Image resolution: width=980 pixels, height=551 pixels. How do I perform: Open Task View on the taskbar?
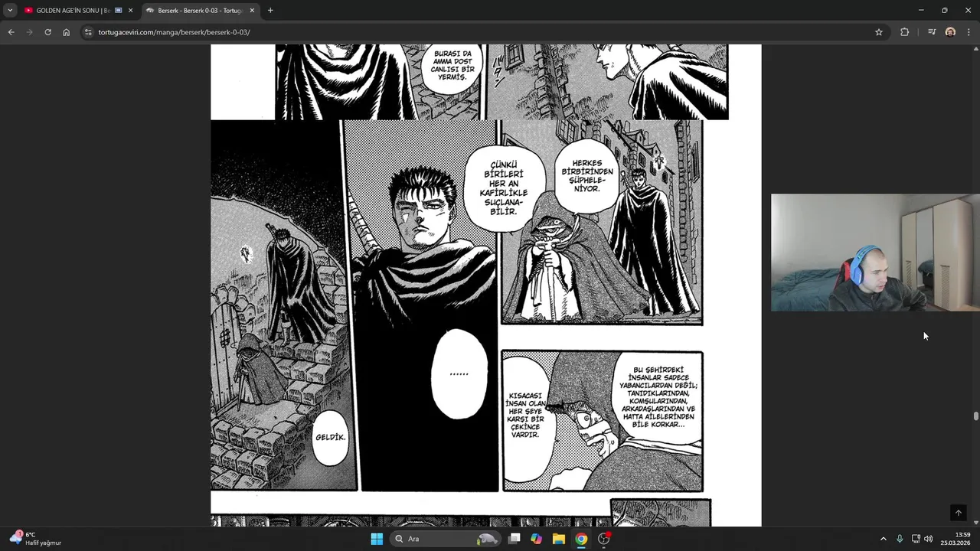point(514,539)
